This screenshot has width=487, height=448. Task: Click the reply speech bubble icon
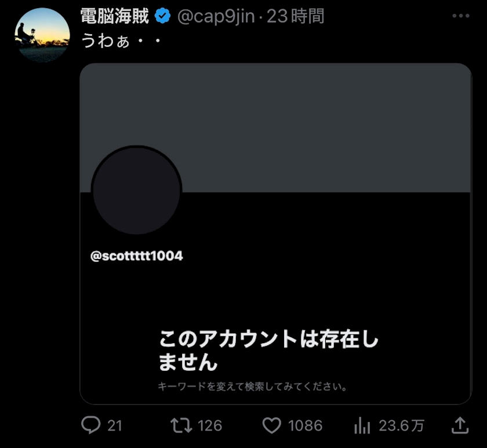(91, 426)
